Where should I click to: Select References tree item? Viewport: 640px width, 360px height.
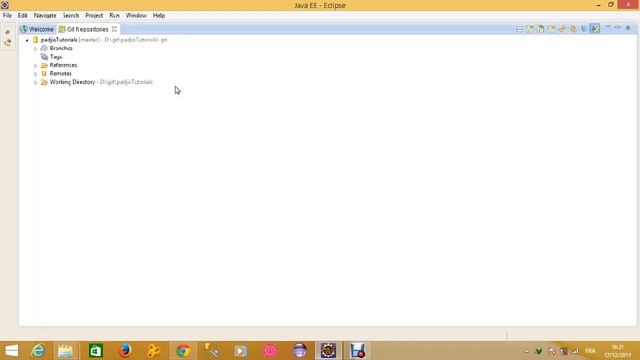[x=63, y=65]
